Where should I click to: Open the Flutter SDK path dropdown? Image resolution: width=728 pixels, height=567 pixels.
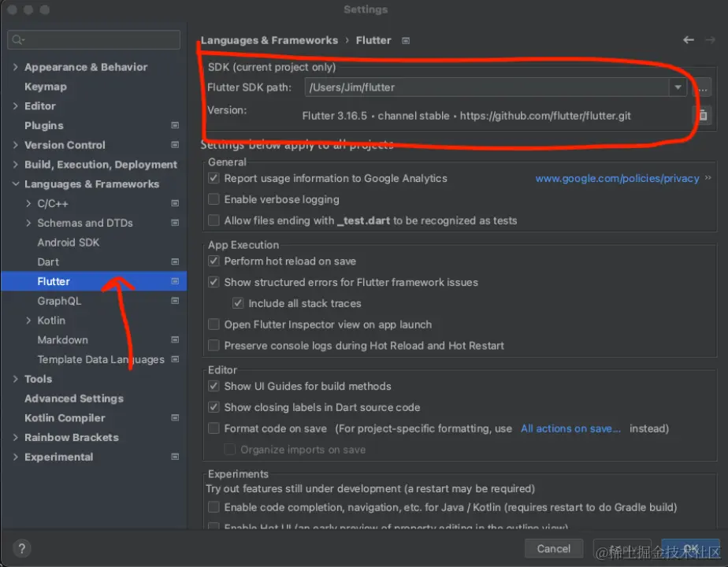point(678,87)
